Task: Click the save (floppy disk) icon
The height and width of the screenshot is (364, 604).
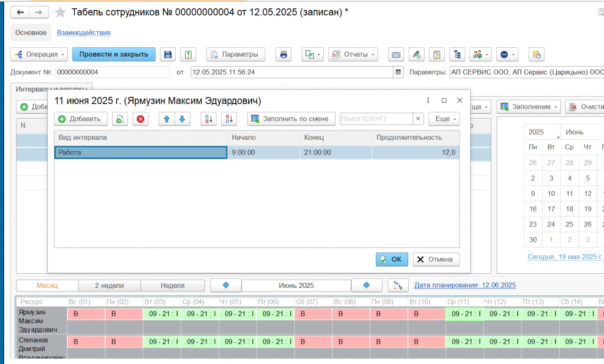Action: 168,54
